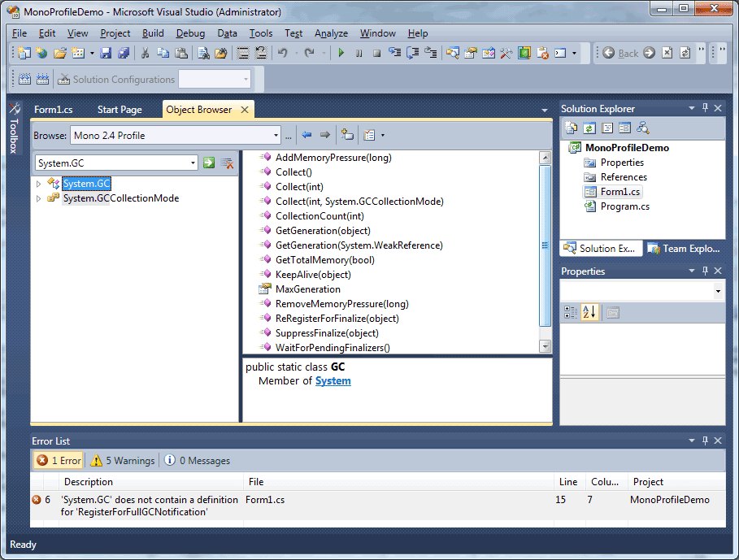Click Solution Explorer Show All Files icon

(x=572, y=128)
